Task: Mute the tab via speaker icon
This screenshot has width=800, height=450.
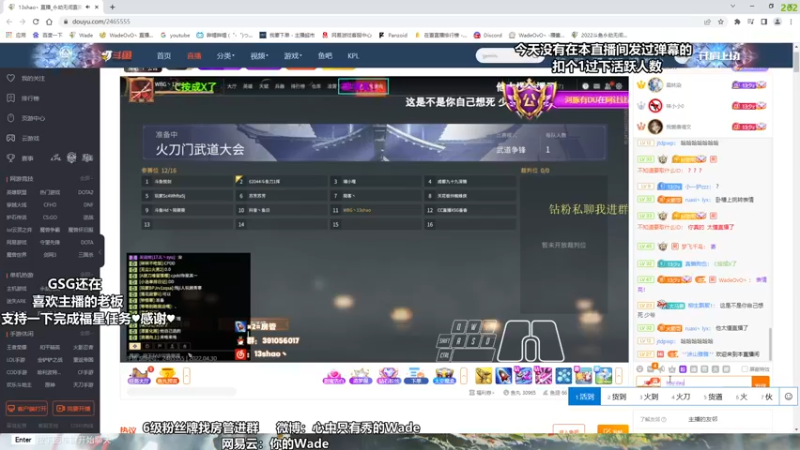Action: click(x=87, y=7)
